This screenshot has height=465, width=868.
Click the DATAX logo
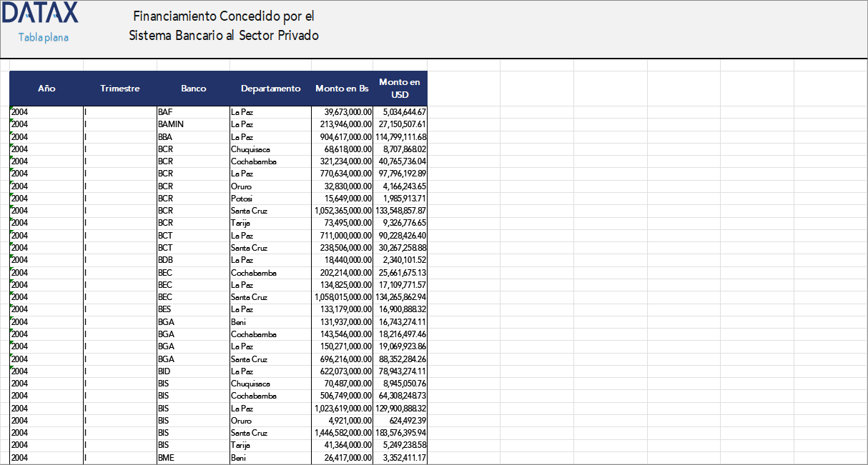coord(40,14)
